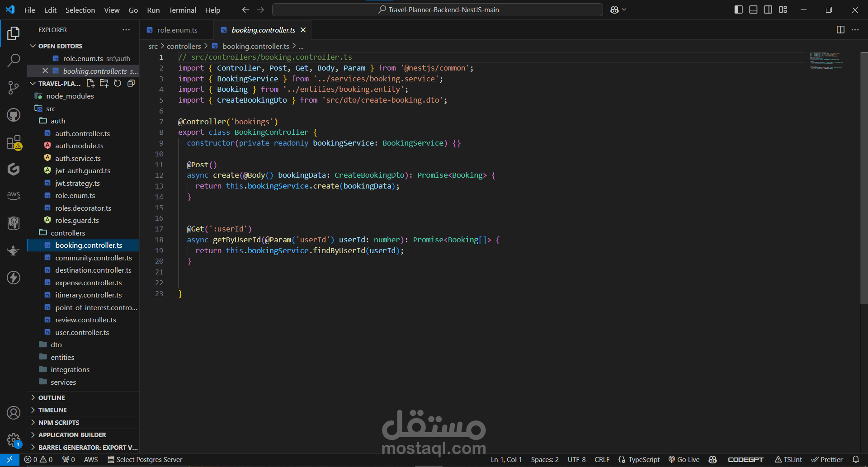Open the Run menu

(153, 10)
